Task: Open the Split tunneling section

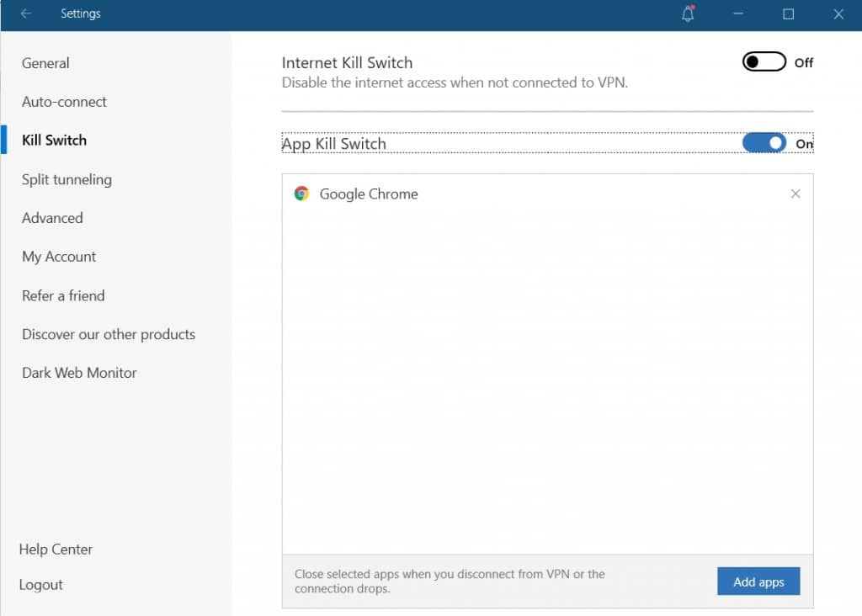Action: pyautogui.click(x=67, y=180)
